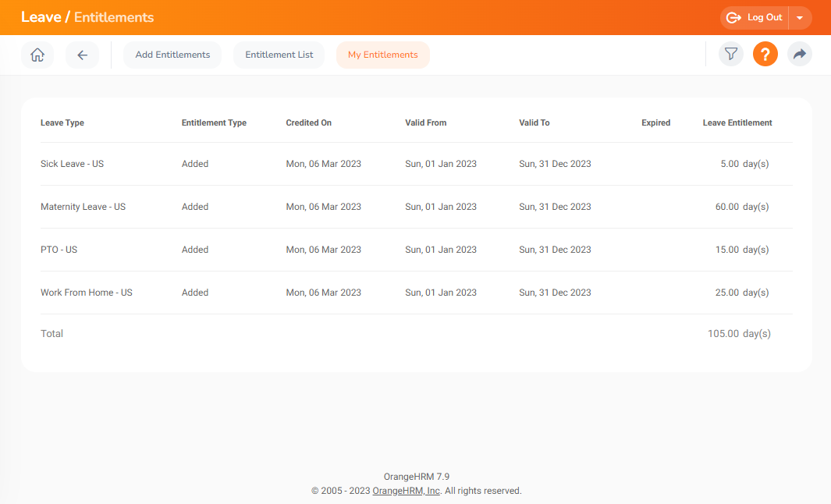Click the Log Out button

(755, 17)
